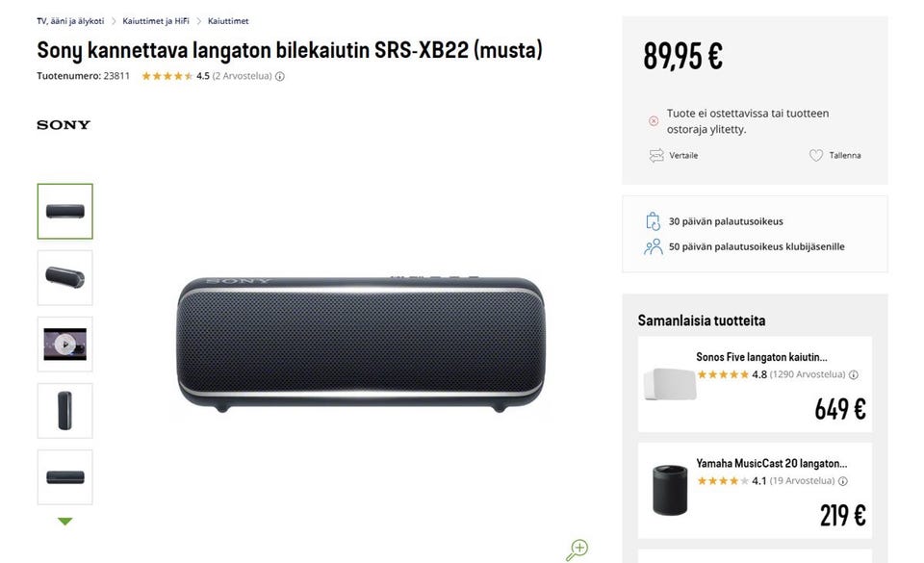
Task: Click the info icon next to product rating
Action: coord(280,76)
